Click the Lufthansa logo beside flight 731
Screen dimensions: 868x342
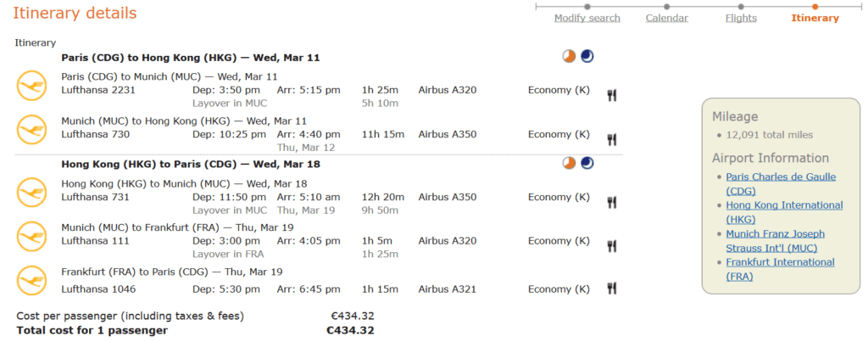(x=31, y=193)
